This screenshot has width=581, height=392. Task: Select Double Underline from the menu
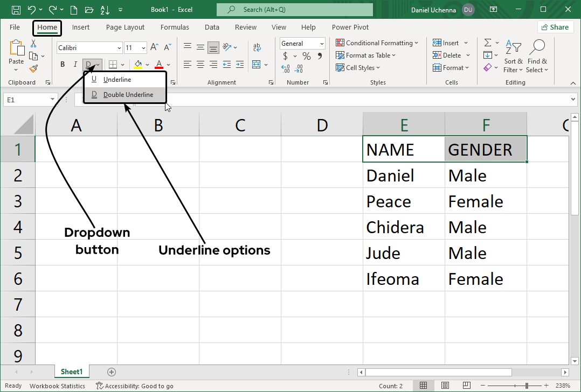coord(128,95)
